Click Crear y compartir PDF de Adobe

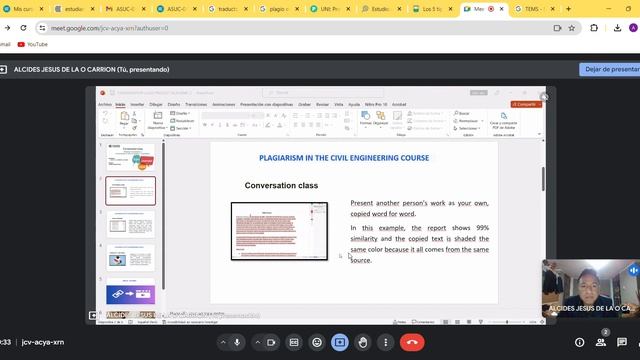(x=504, y=121)
